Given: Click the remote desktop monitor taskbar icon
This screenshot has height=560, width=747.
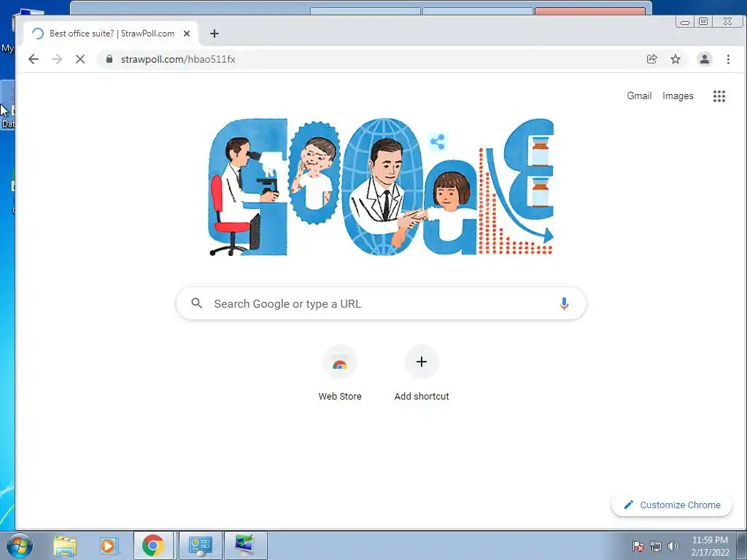Looking at the screenshot, I should pyautogui.click(x=245, y=545).
